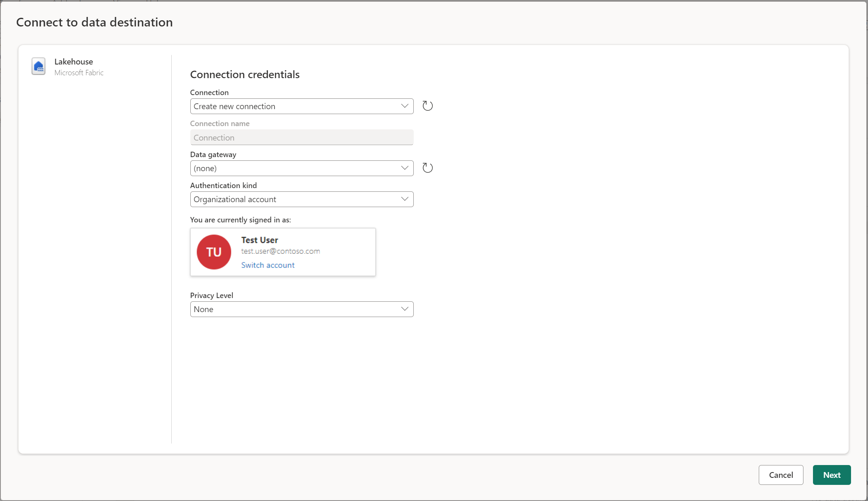
Task: Toggle the Data gateway selection to none
Action: (302, 167)
